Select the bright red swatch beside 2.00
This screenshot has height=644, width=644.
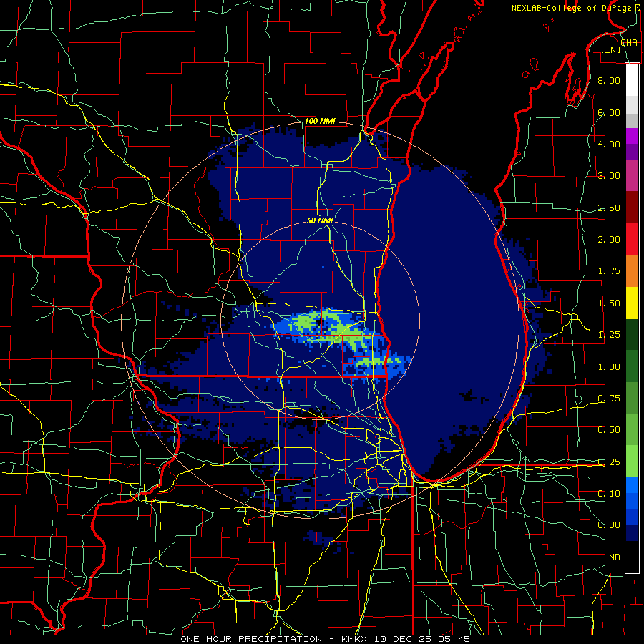(632, 239)
